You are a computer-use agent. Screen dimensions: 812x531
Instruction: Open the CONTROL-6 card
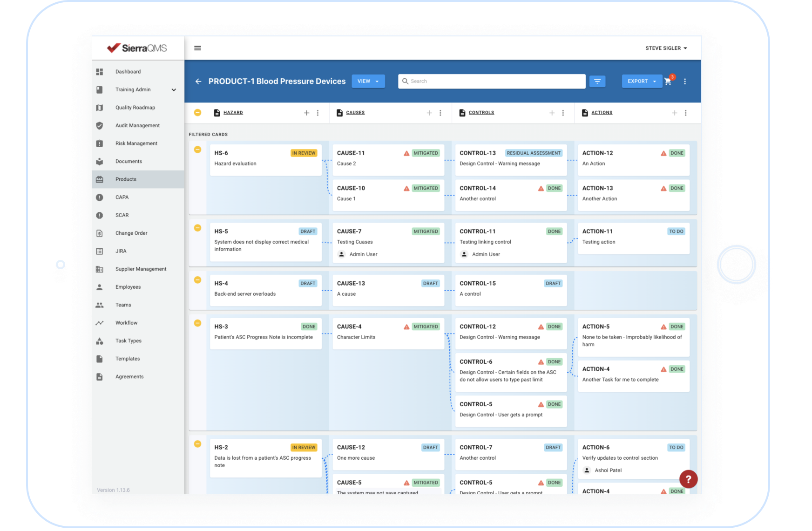click(x=511, y=372)
